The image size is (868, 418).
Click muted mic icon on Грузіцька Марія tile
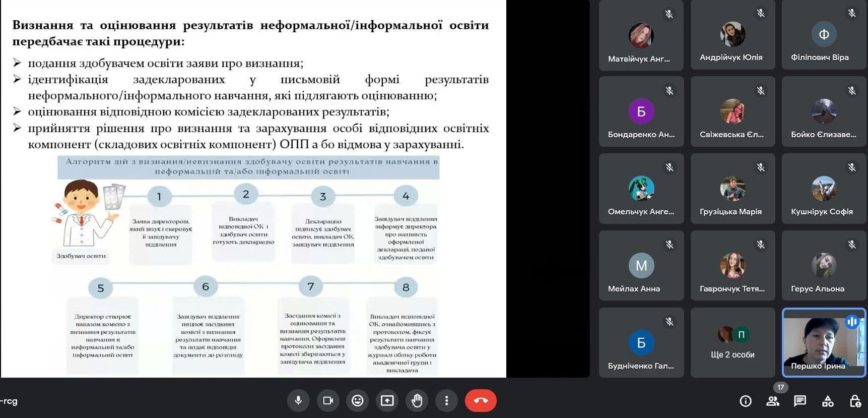pyautogui.click(x=761, y=167)
